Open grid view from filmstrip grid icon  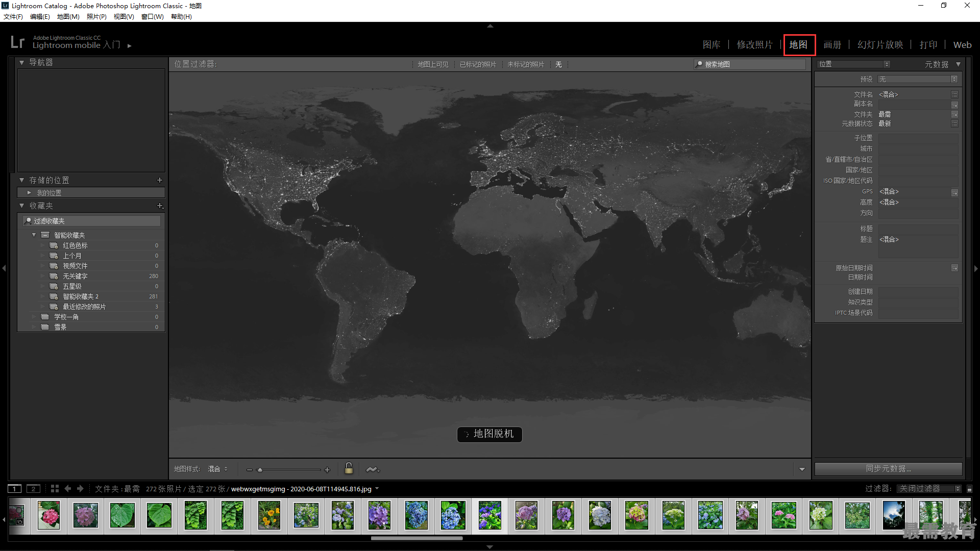pos(55,489)
